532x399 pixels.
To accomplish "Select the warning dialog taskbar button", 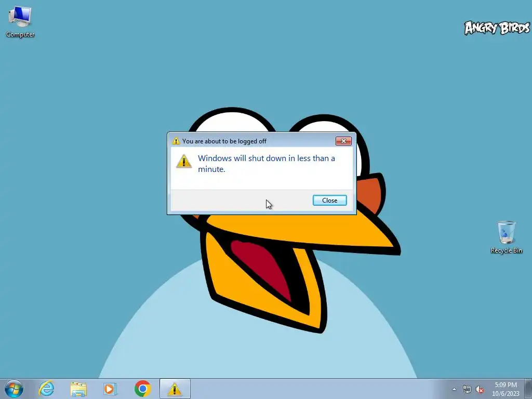I will click(x=175, y=389).
